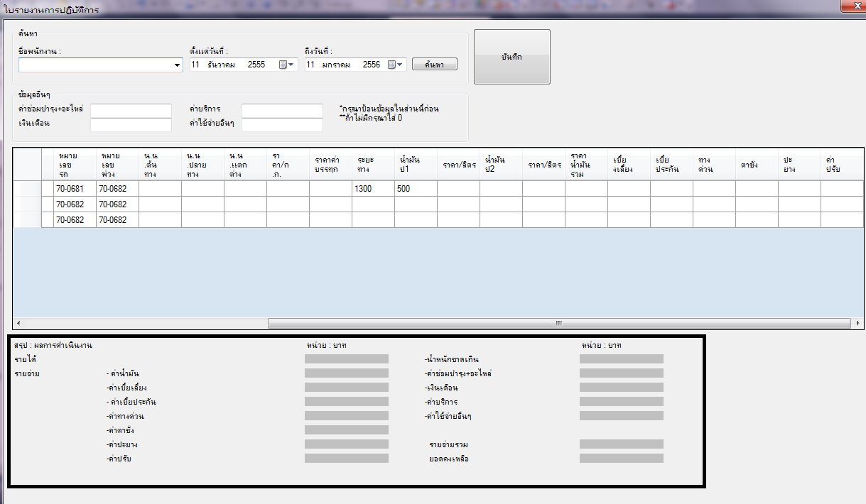Select the cell containing 70-0681
Screen dimensions: 866x504
click(75, 189)
